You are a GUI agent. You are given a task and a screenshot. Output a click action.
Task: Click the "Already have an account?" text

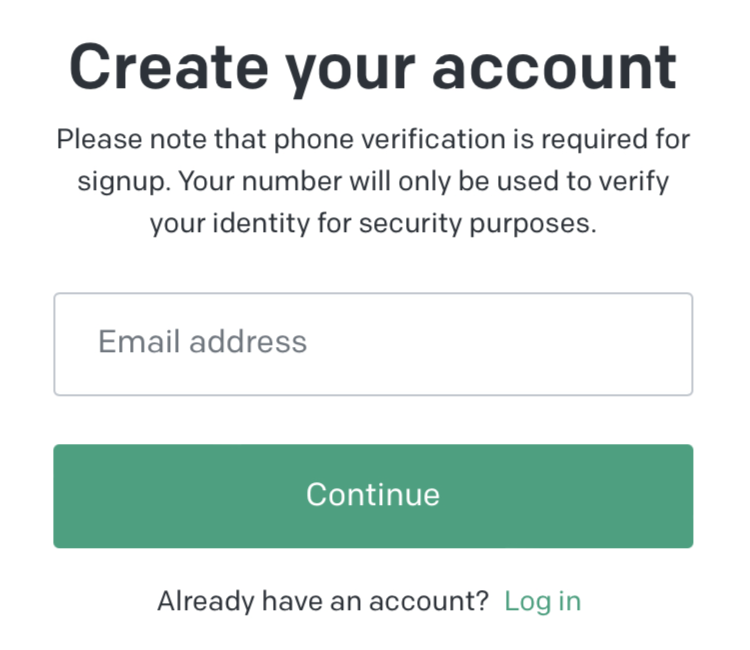(x=323, y=601)
